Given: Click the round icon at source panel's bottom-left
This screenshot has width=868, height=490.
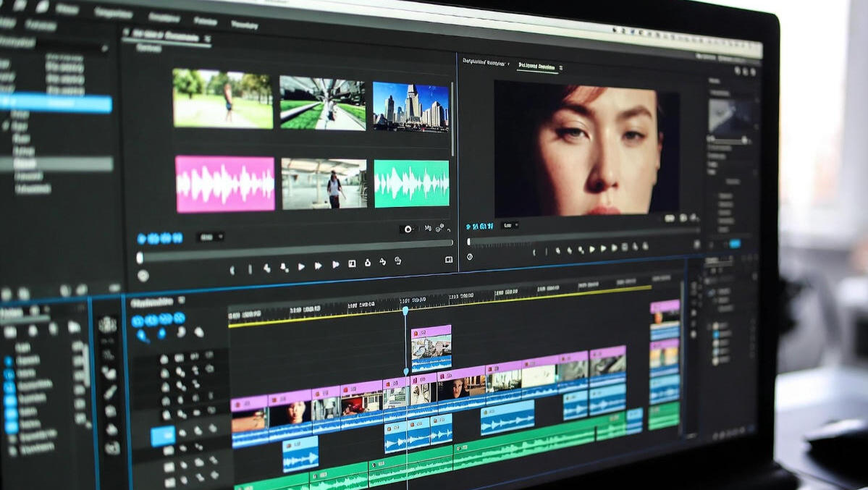Looking at the screenshot, I should [x=143, y=275].
